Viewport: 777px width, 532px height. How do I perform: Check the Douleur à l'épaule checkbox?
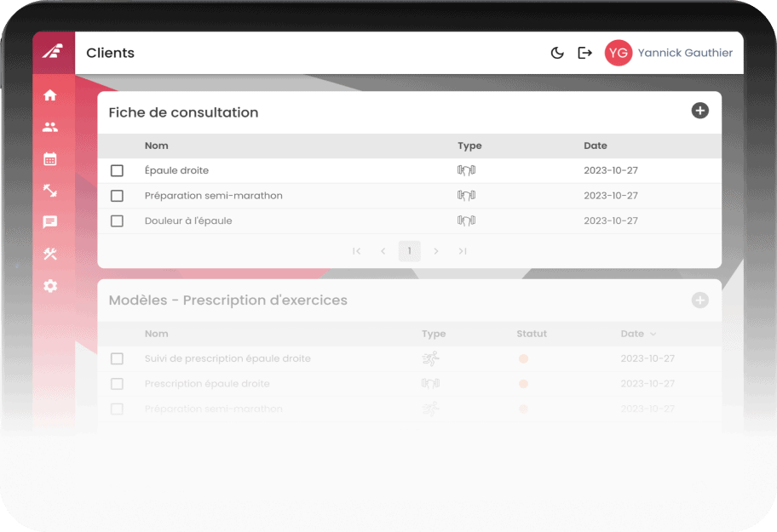pyautogui.click(x=117, y=220)
